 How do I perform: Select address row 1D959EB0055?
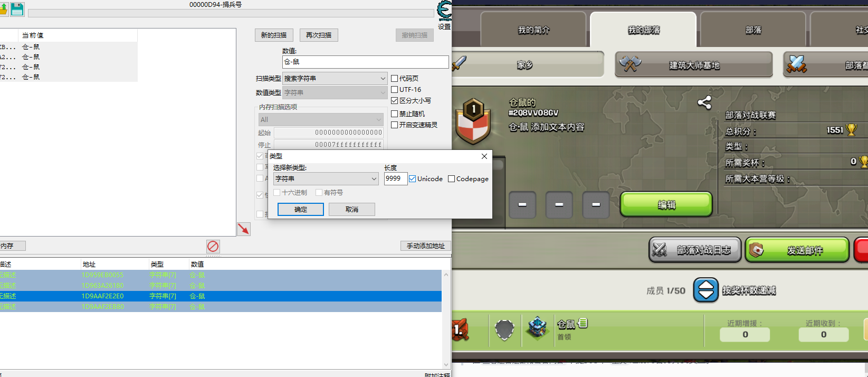click(221, 275)
